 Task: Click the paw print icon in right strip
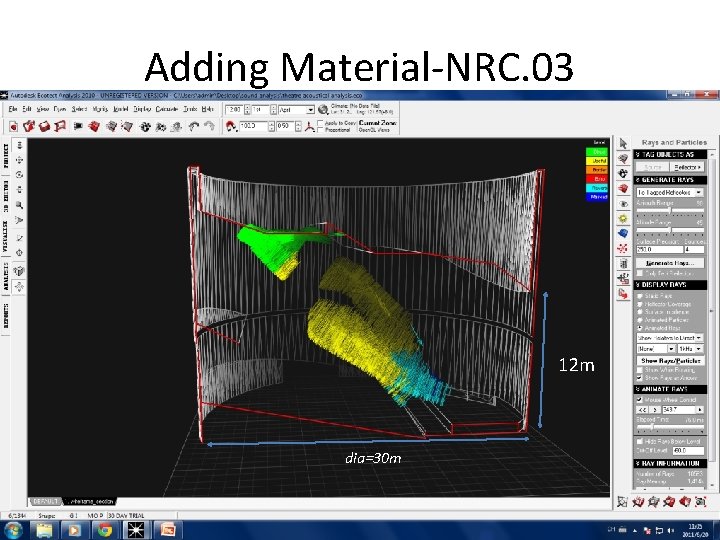click(623, 174)
